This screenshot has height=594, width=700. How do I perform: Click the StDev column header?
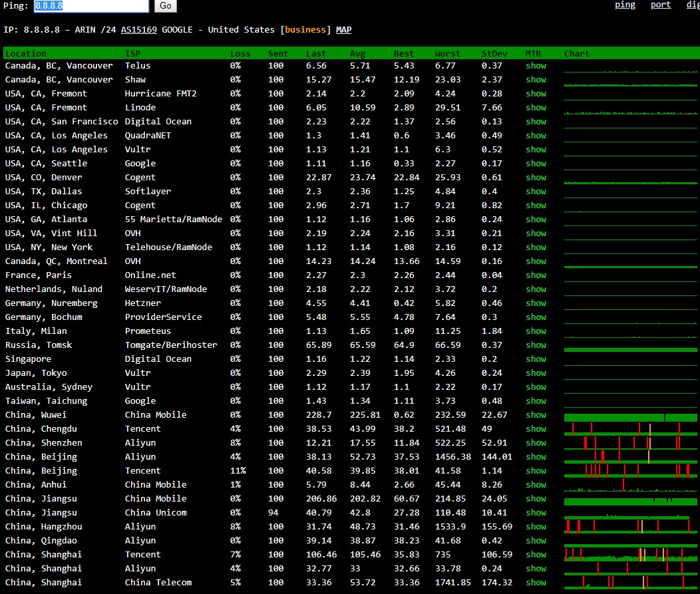(493, 54)
